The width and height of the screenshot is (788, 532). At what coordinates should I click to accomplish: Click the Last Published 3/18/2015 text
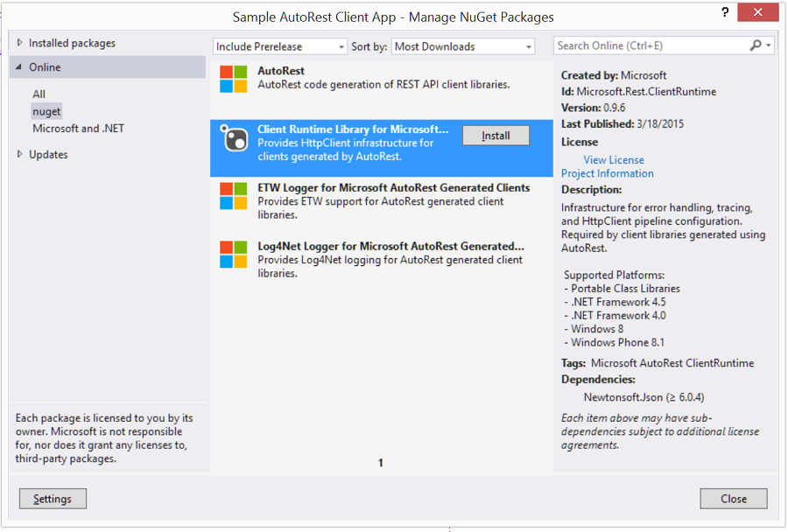623,123
